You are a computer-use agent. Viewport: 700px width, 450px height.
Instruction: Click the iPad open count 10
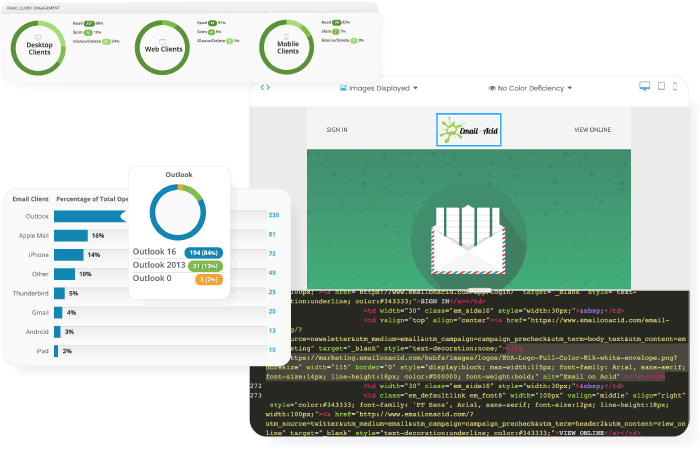tap(272, 350)
